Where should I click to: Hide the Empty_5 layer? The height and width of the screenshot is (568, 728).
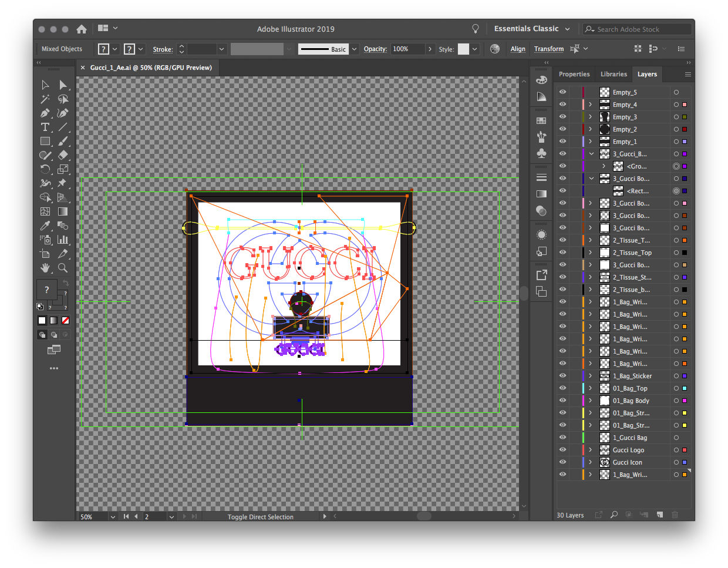click(x=562, y=92)
